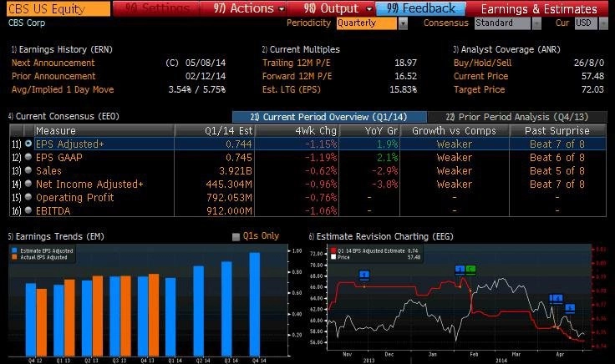Image resolution: width=615 pixels, height=364 pixels.
Task: Click the CBS US Equity ticker field
Action: [x=58, y=8]
